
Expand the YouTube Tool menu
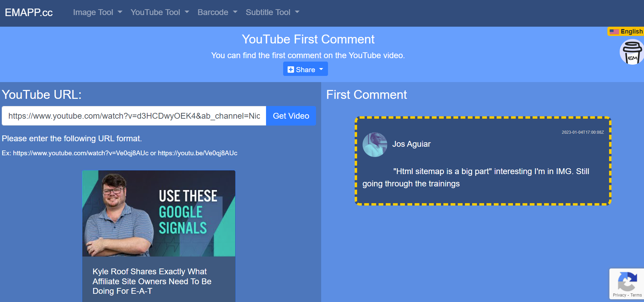pos(160,12)
